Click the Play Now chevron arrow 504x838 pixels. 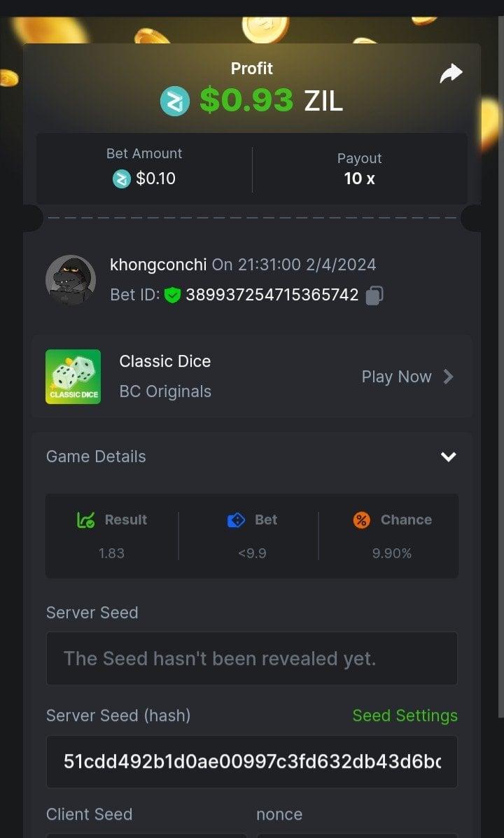(449, 377)
